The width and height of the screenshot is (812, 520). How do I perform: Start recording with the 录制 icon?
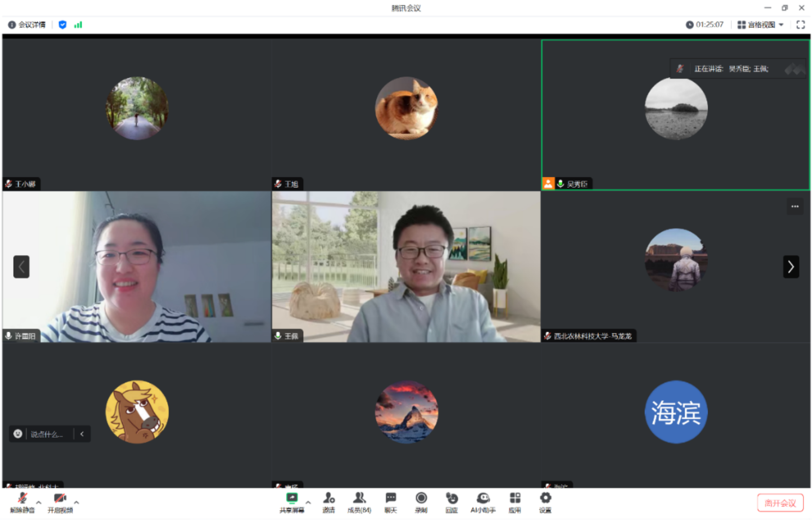(421, 502)
